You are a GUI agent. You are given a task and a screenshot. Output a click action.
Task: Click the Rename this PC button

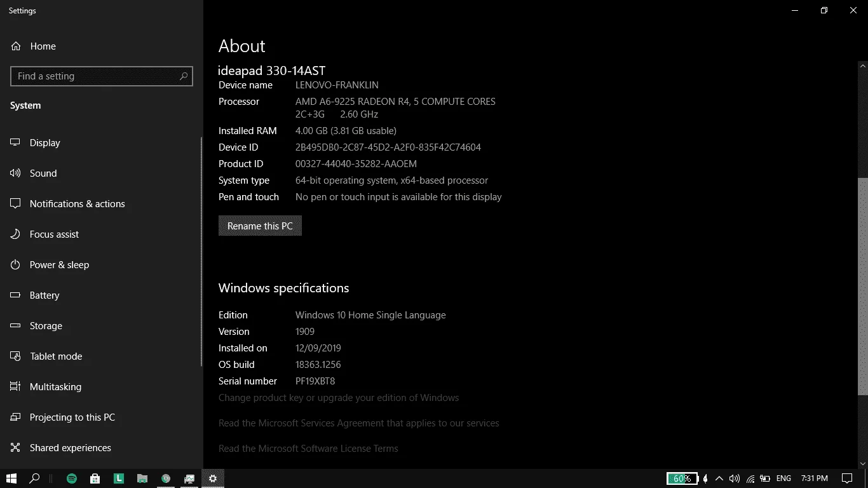[260, 226]
